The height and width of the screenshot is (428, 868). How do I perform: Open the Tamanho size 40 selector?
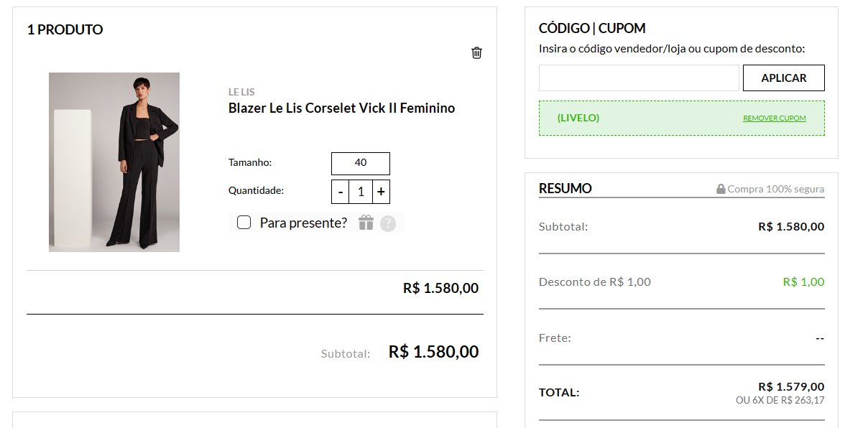point(361,163)
